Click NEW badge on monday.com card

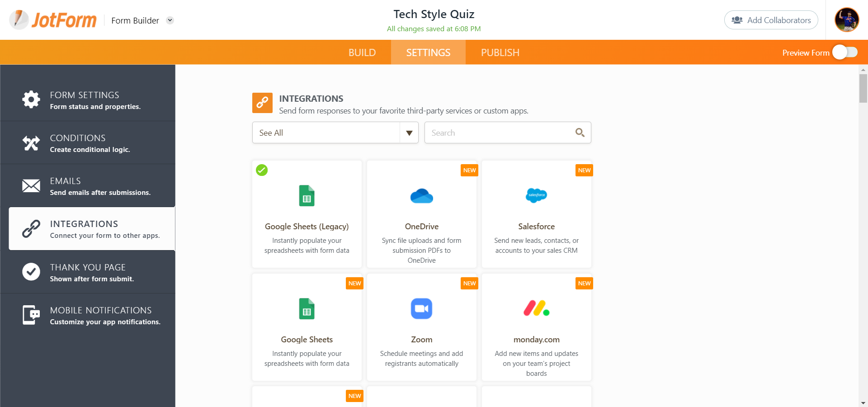tap(585, 284)
